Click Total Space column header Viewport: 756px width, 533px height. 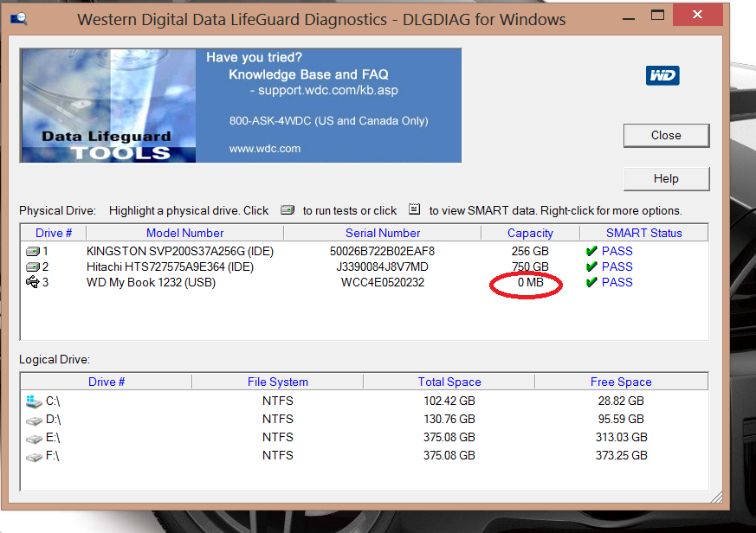pyautogui.click(x=449, y=382)
